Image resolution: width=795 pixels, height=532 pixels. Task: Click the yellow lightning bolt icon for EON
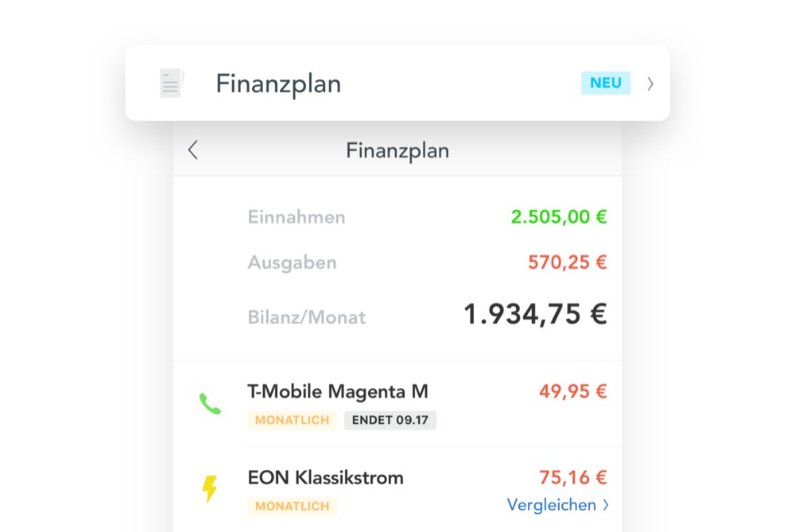tap(209, 489)
